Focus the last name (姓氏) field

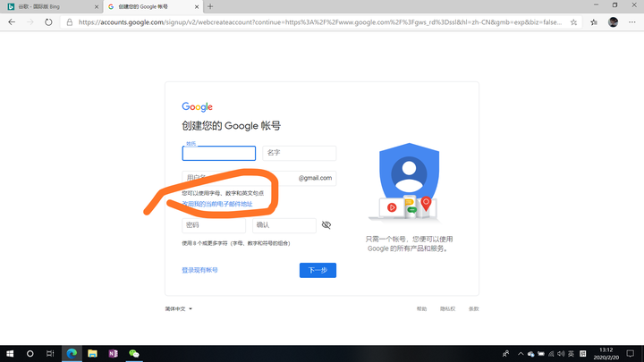point(219,153)
